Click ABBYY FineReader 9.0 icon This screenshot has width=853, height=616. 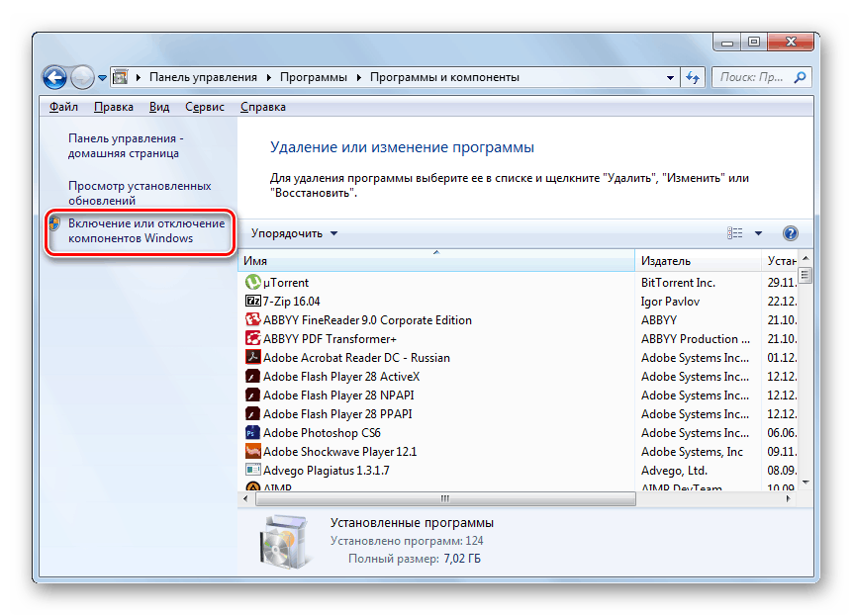pyautogui.click(x=253, y=319)
